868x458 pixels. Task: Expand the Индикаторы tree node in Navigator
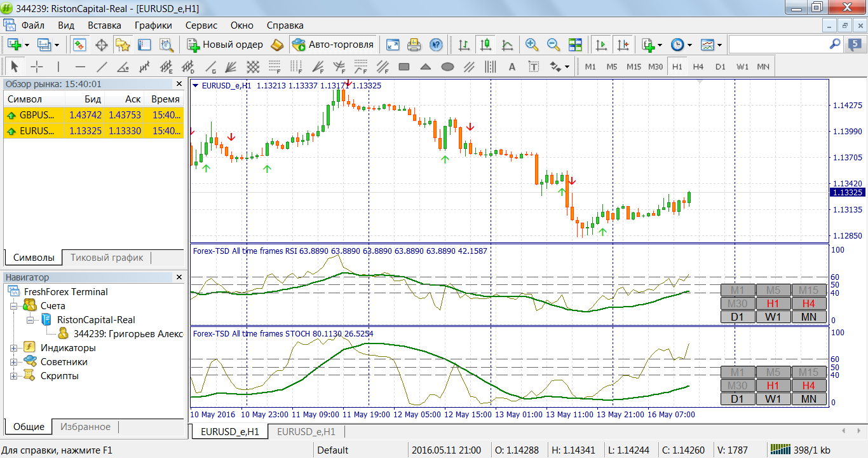point(13,348)
